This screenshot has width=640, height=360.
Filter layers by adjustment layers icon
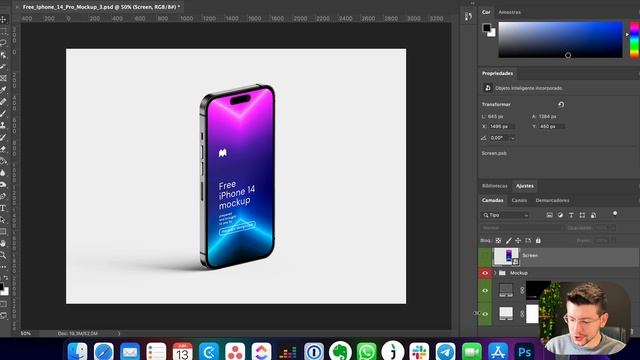(560, 215)
